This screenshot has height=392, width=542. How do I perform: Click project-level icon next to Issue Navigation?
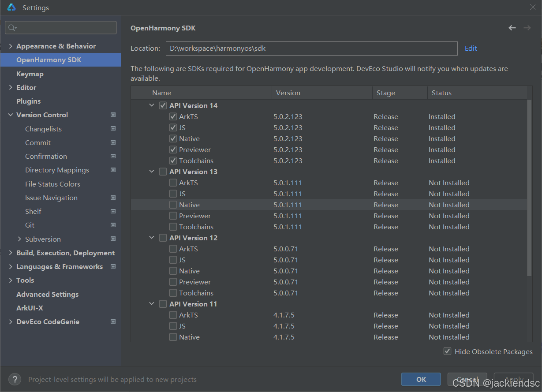tap(113, 198)
